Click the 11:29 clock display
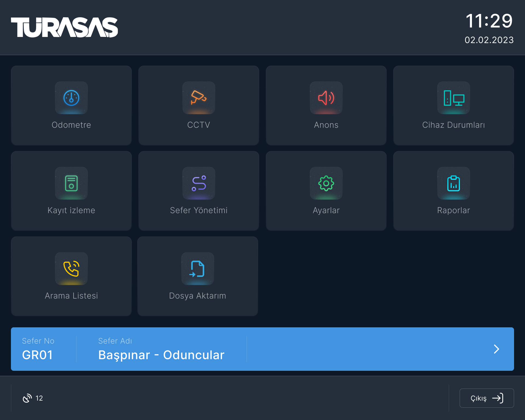This screenshot has width=525, height=420. pos(489,21)
